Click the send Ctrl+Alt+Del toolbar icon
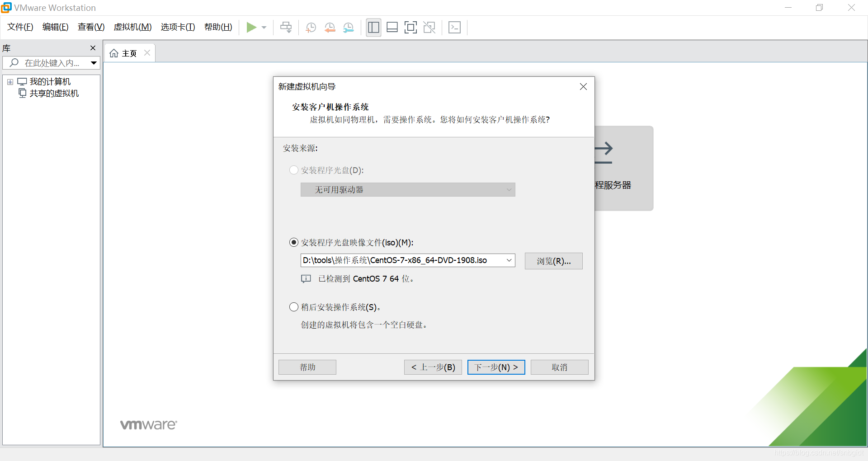 coord(286,28)
